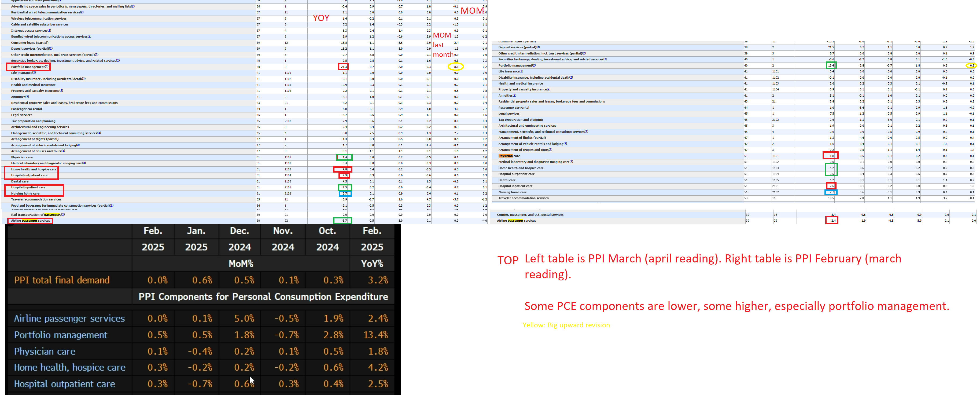Click the MoM% header in dark table
The width and height of the screenshot is (980, 395).
[240, 264]
